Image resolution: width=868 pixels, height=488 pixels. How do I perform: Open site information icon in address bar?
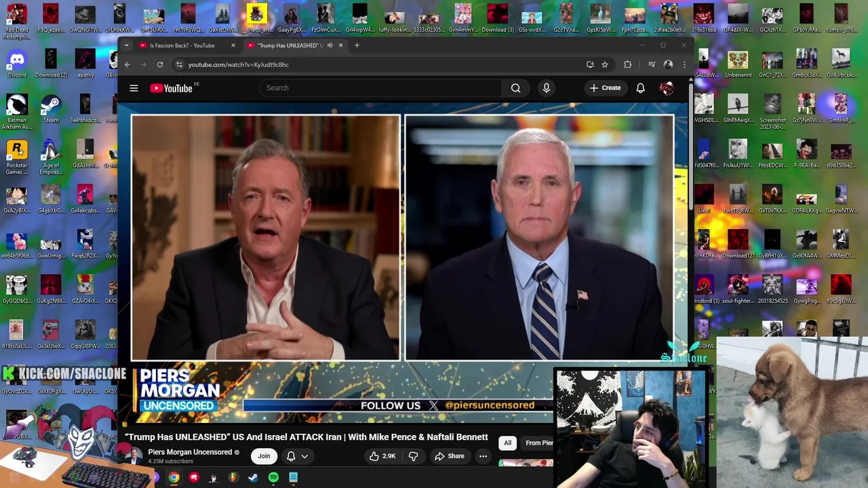click(x=179, y=64)
